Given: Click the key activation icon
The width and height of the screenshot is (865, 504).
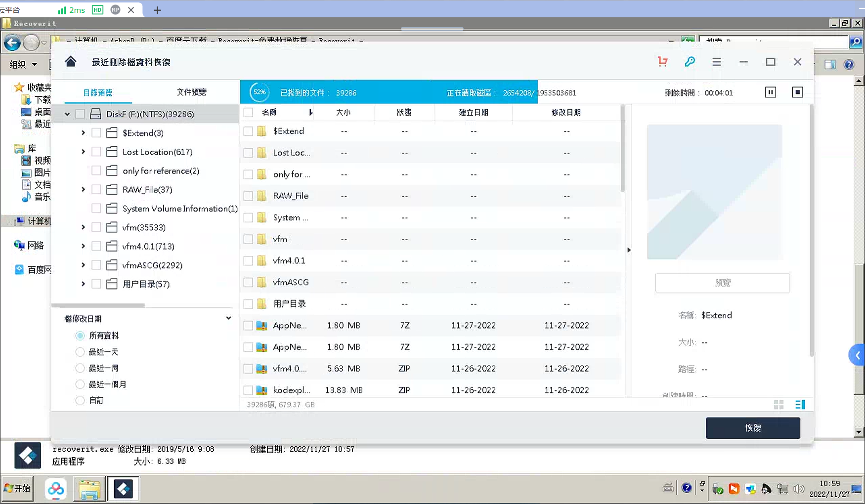Looking at the screenshot, I should click(690, 62).
